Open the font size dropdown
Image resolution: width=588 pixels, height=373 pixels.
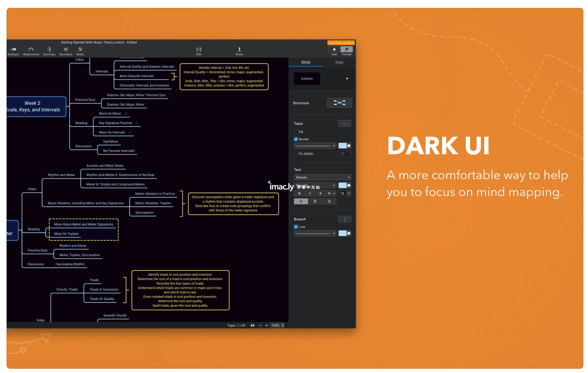click(349, 193)
